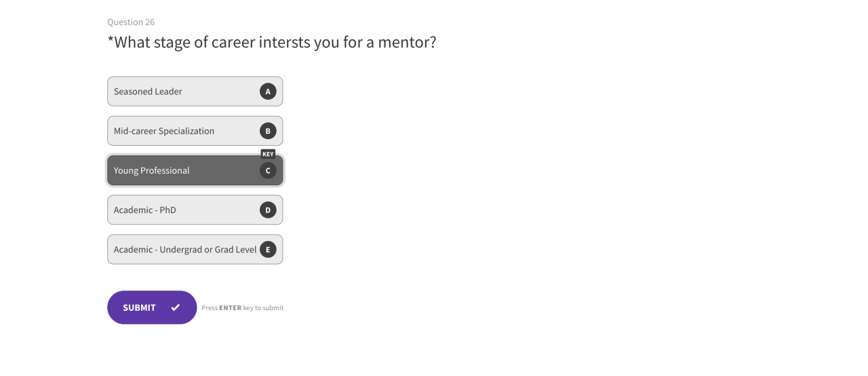The image size is (868, 376).
Task: Pick the Academic - PhD option
Action: pyautogui.click(x=195, y=210)
